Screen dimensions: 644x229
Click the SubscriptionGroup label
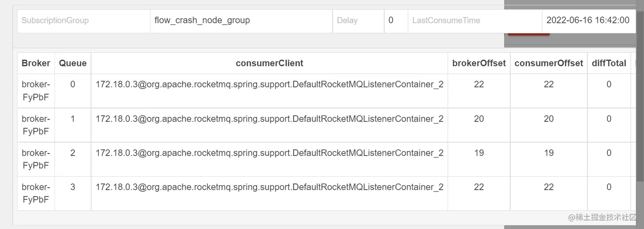tap(55, 20)
